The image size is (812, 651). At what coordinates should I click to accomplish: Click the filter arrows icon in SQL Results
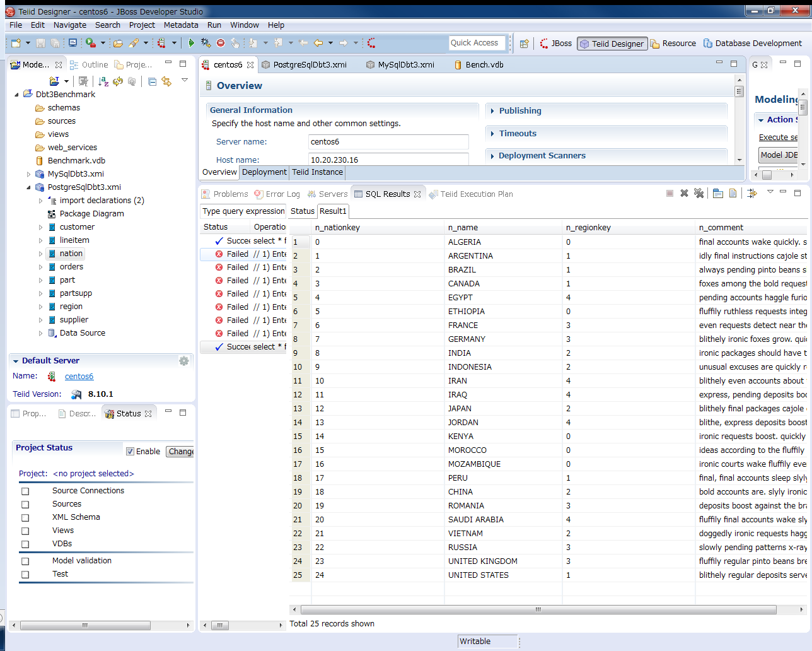[752, 193]
